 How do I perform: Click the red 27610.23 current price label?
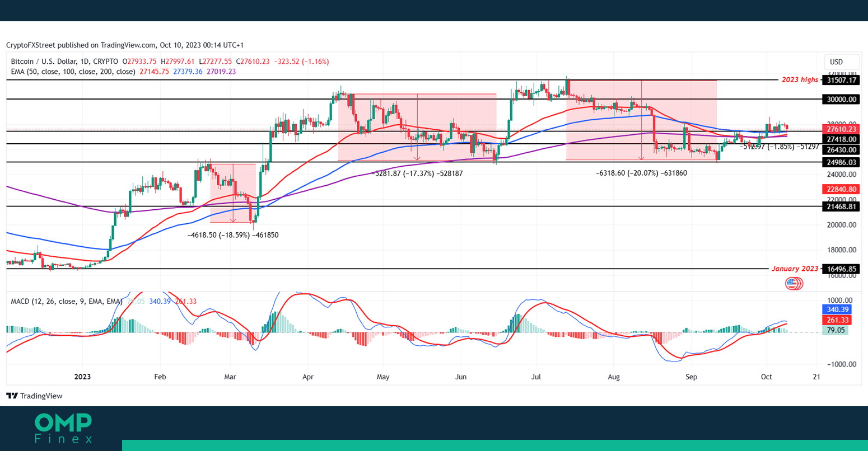click(x=840, y=129)
